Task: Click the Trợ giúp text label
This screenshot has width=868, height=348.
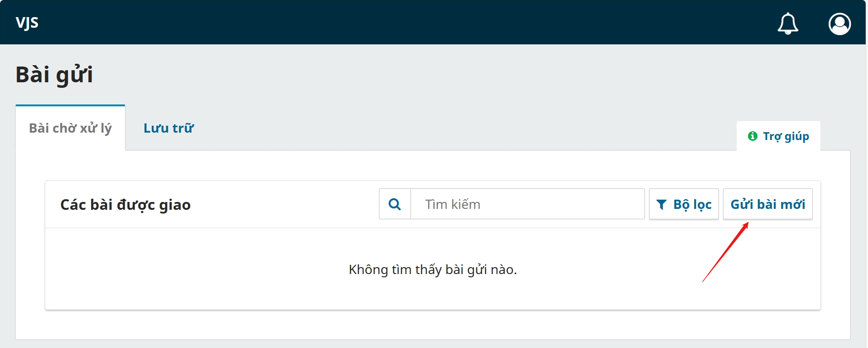Action: click(x=786, y=136)
